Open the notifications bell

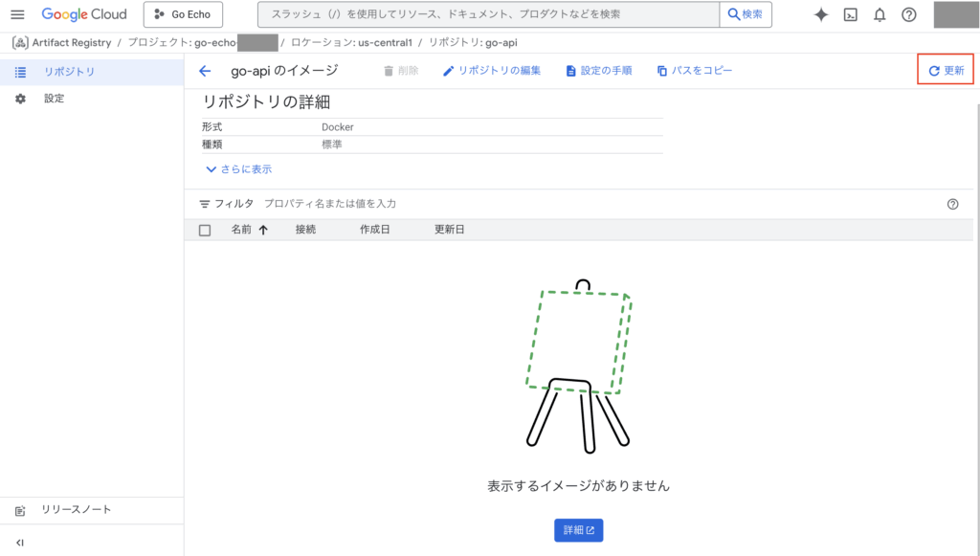[880, 14]
